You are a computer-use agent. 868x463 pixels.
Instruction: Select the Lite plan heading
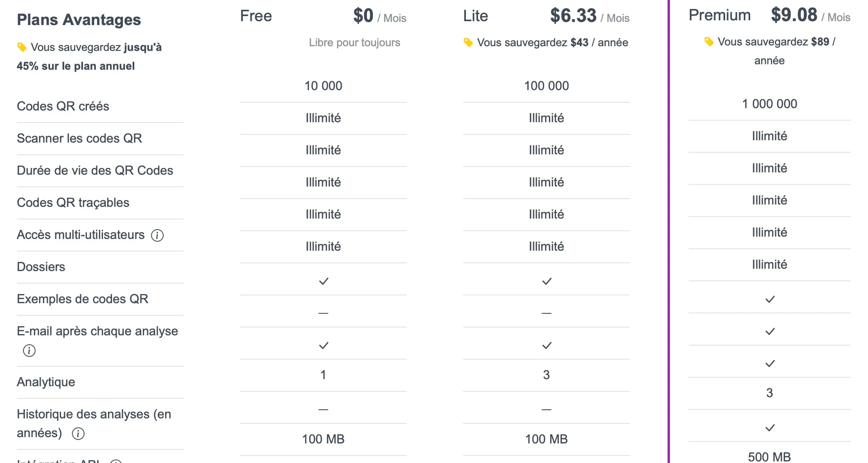pyautogui.click(x=476, y=16)
